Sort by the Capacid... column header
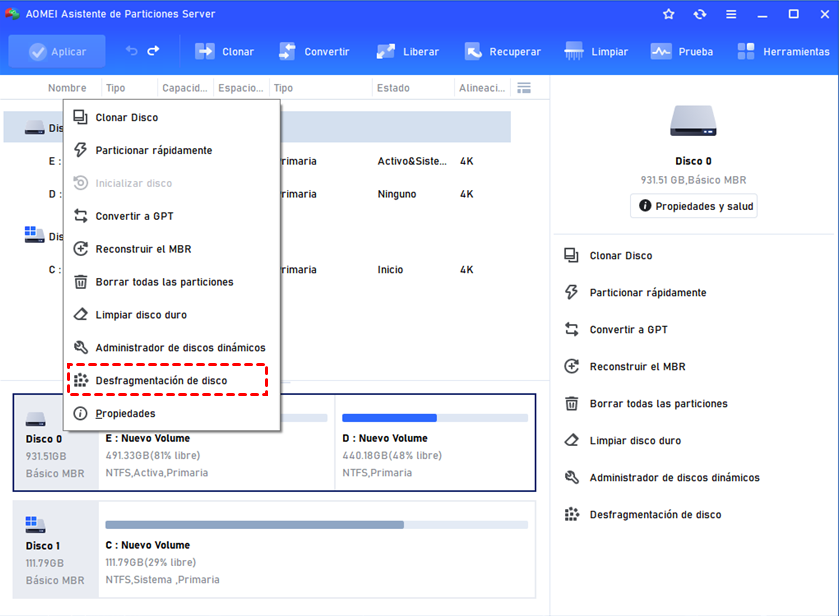 point(185,88)
